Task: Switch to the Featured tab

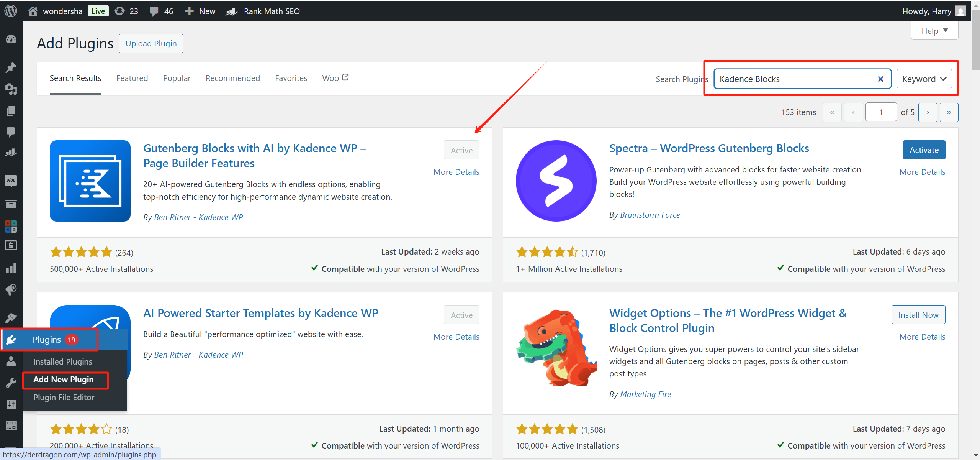Action: point(132,78)
